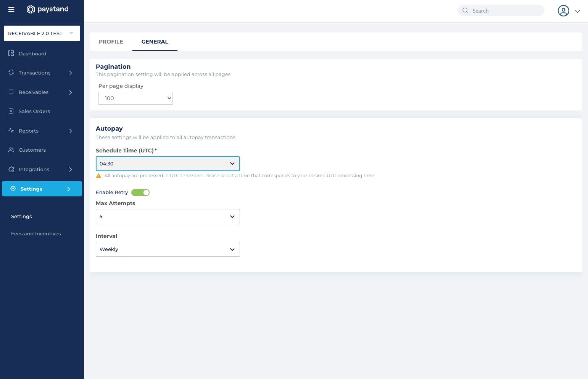Screen dimensions: 588x379
Task: Select the GENERAL tab
Action: (155, 42)
